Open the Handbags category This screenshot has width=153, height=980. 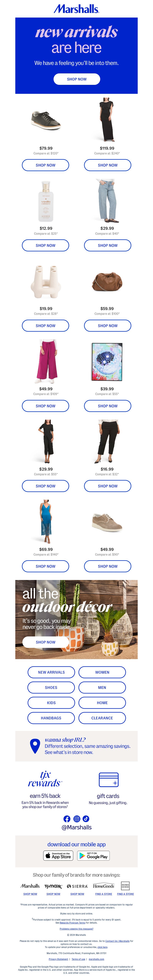51,718
